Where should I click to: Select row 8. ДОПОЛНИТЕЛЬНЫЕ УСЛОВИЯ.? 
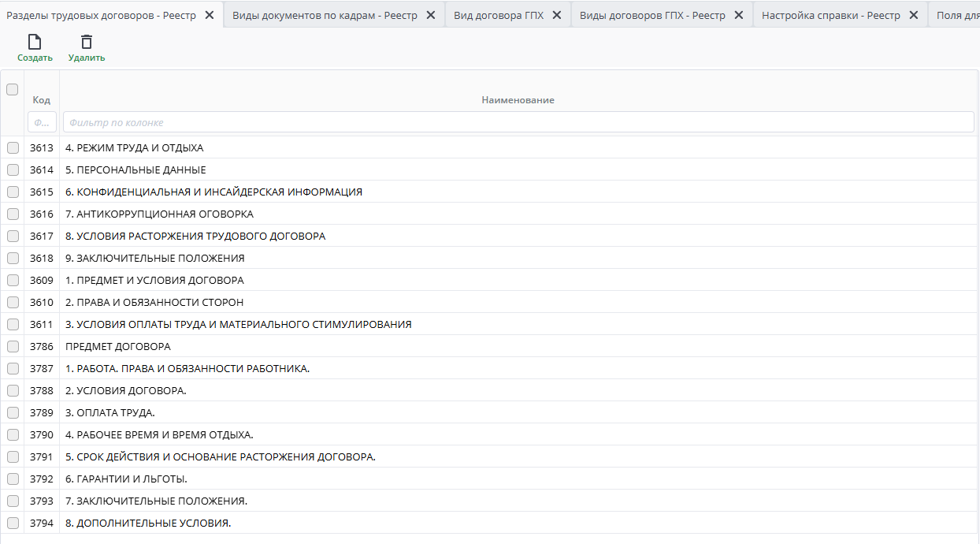pos(490,523)
